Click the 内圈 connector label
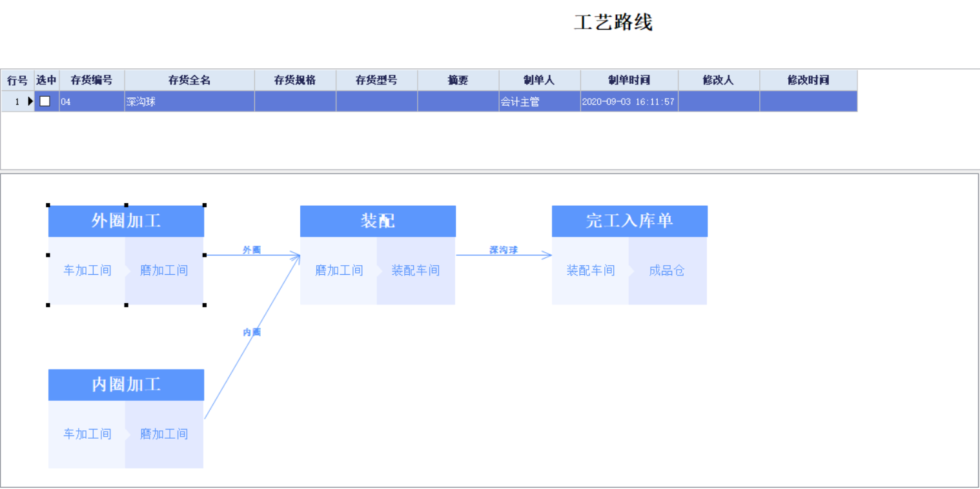 252,332
